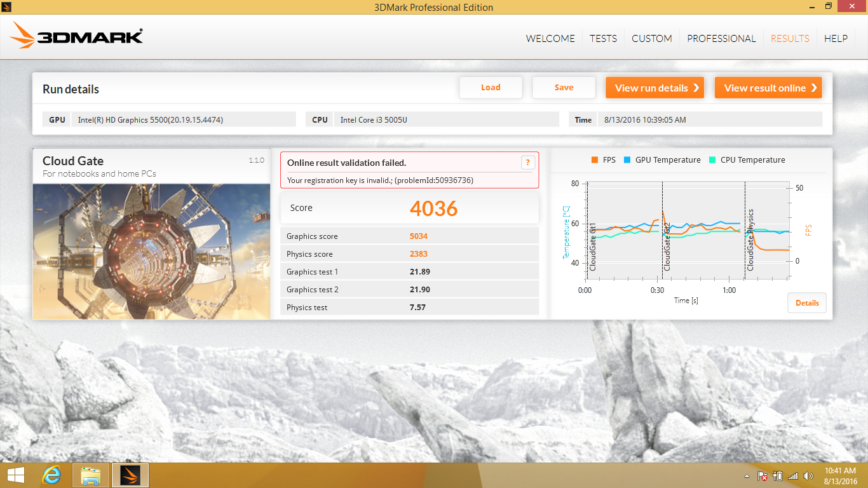Click the volume speaker tray icon
This screenshot has width=868, height=488.
pos(808,476)
